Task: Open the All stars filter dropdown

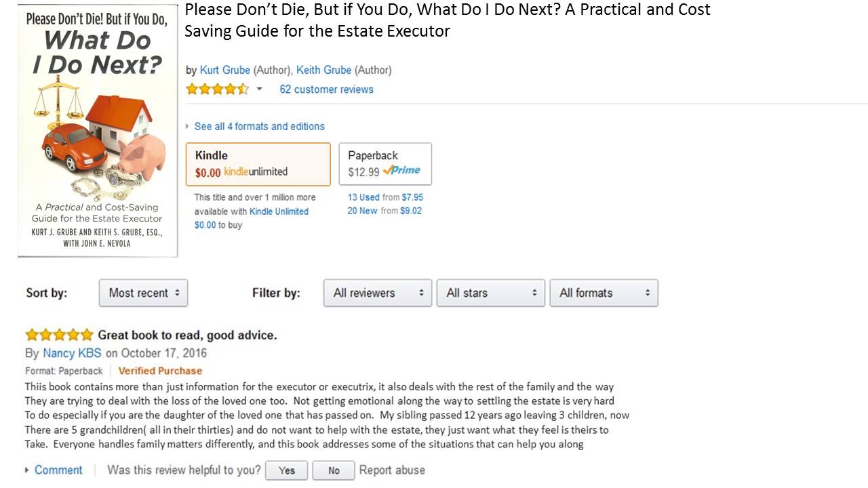Action: coord(491,293)
